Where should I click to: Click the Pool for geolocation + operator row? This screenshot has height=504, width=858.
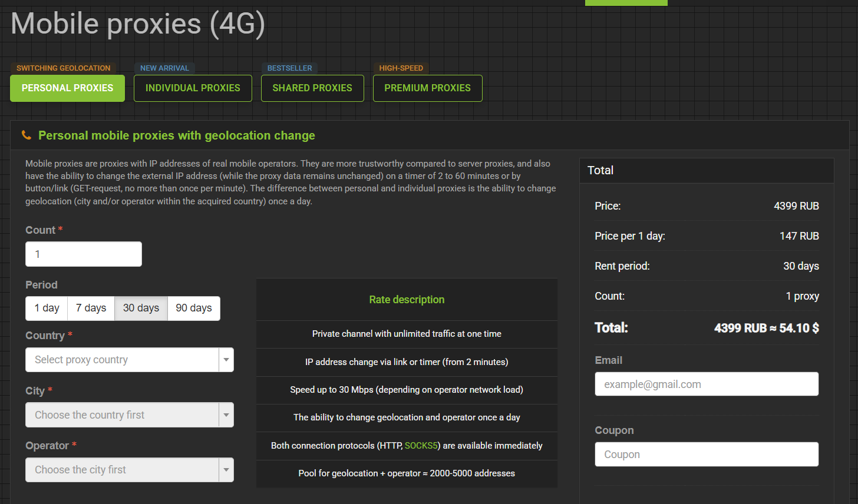407,473
